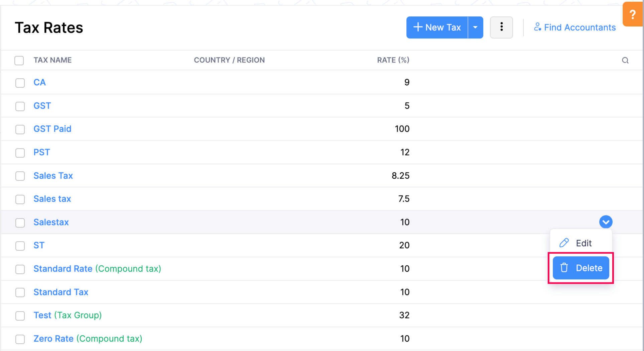Open the Find Accountants link

579,27
